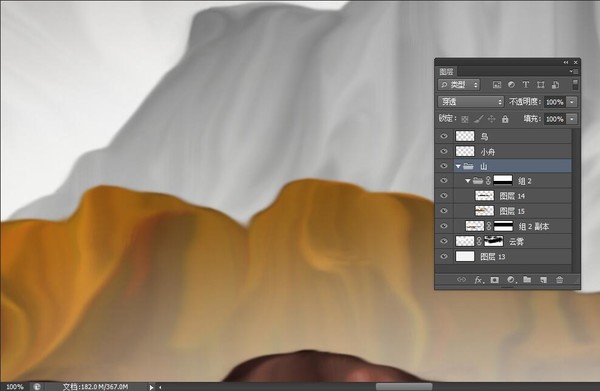Click the smart object filter icon

click(555, 85)
